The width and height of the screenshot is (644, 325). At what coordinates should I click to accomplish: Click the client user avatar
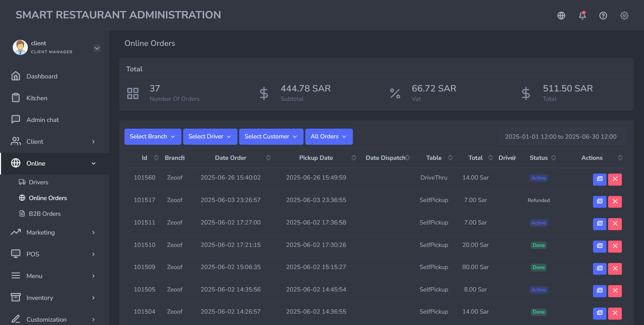pyautogui.click(x=20, y=47)
